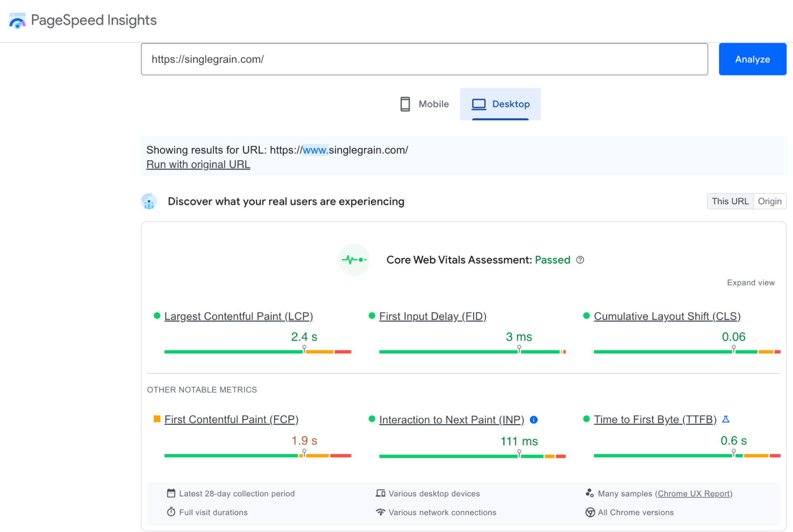
Task: Click the URL input field
Action: tap(424, 59)
